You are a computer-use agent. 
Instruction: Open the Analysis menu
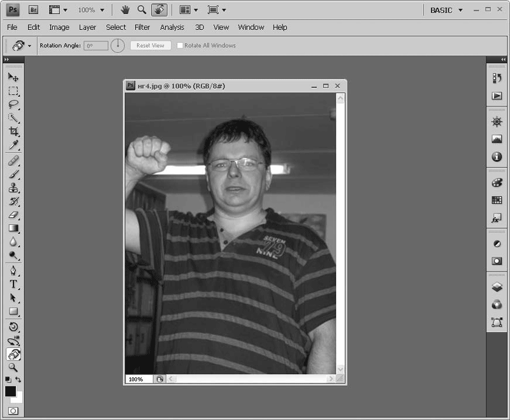coord(172,27)
